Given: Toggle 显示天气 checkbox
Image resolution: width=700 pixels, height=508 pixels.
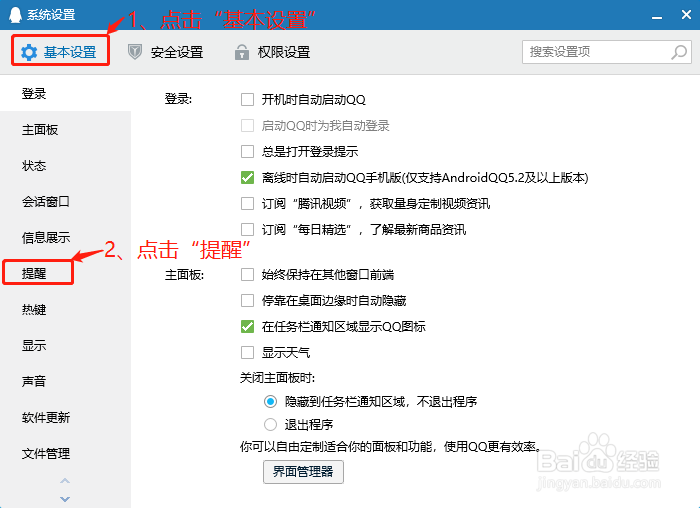Looking at the screenshot, I should pyautogui.click(x=247, y=352).
